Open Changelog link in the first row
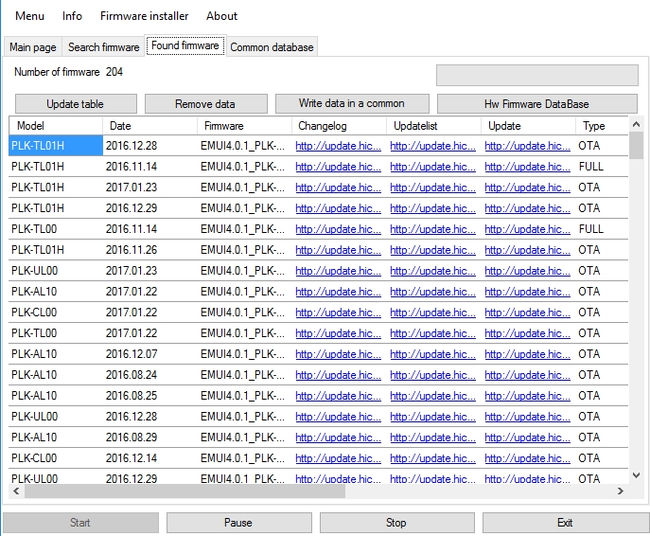Screen dimensions: 650x536 (x=338, y=146)
